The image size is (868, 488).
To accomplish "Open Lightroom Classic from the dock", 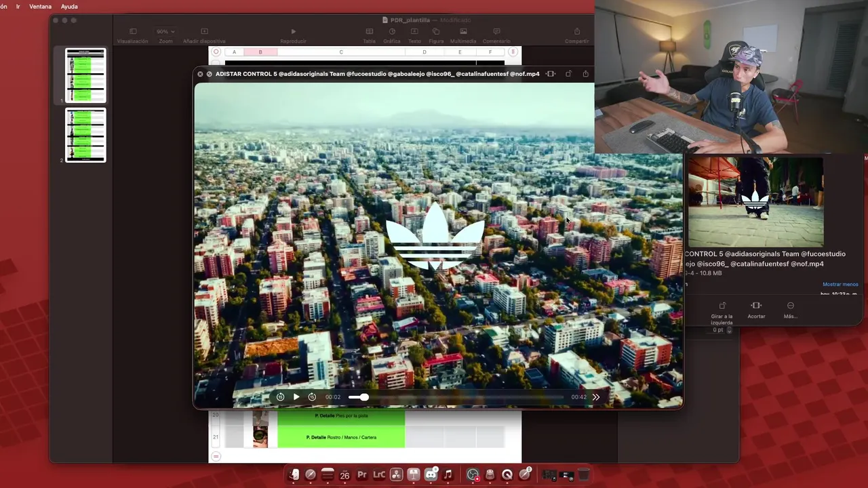I will (379, 475).
